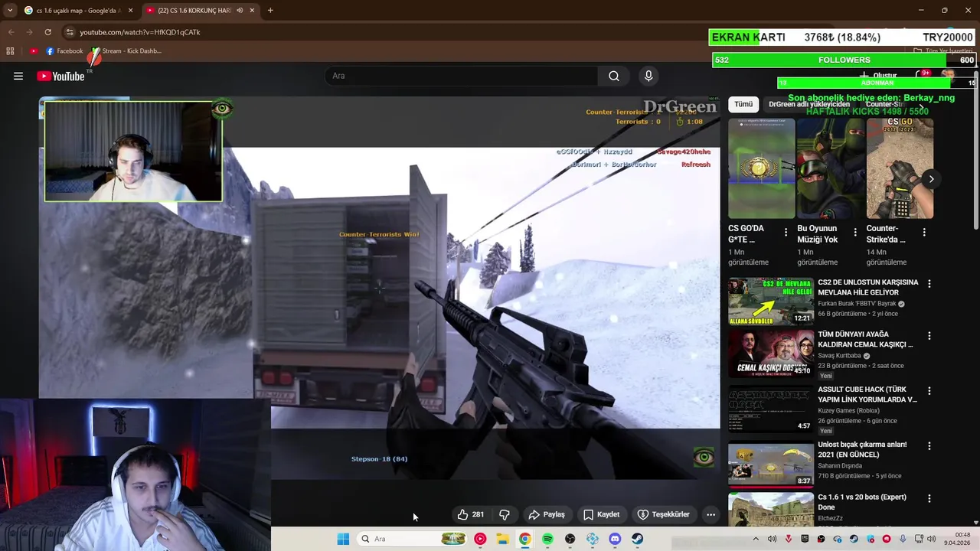Open File Explorer from the taskbar
Image resolution: width=980 pixels, height=551 pixels.
(x=502, y=539)
